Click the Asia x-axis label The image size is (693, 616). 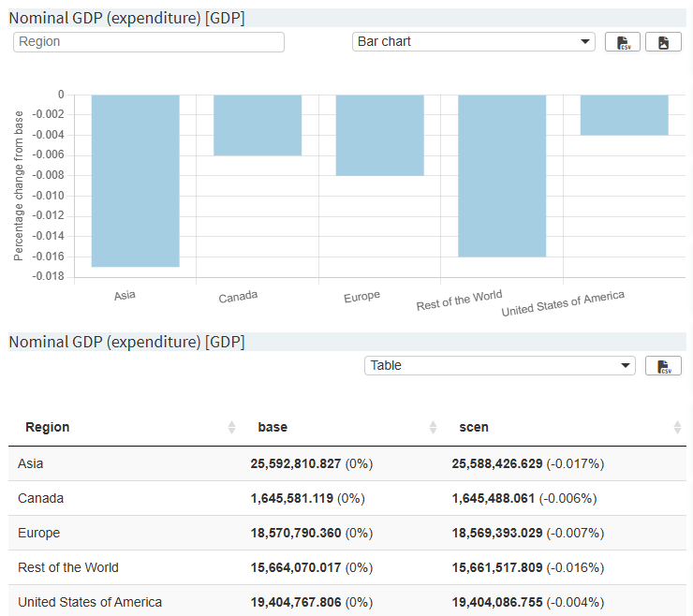[125, 295]
